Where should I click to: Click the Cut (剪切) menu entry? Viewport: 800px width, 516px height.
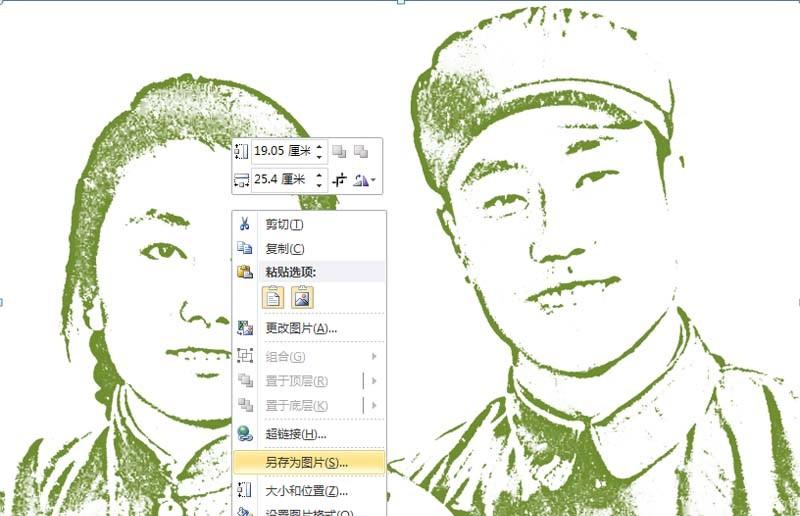(x=309, y=224)
